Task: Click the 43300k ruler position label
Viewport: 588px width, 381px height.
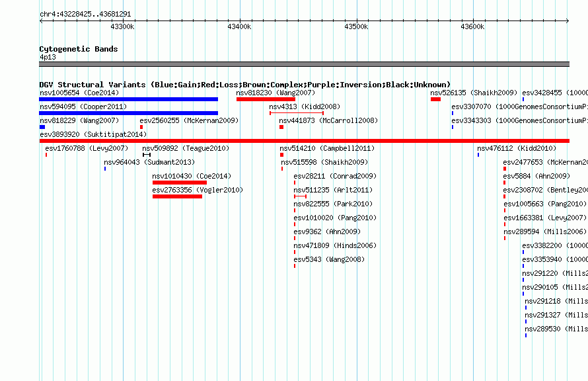Action: [x=122, y=26]
